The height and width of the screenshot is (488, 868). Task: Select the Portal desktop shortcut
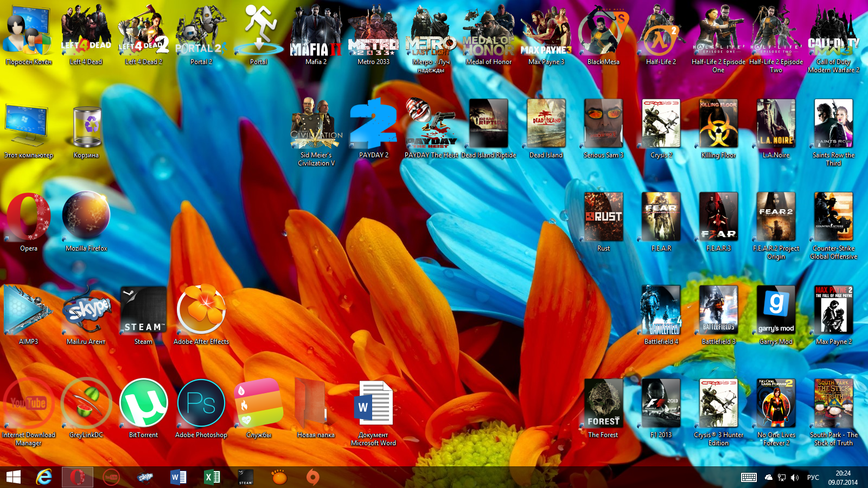click(x=259, y=31)
